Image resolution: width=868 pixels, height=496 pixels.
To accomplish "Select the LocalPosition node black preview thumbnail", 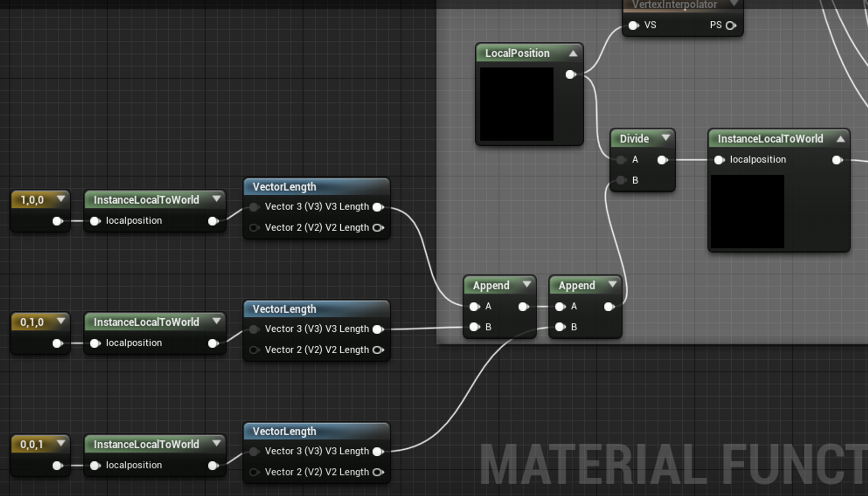I will 516,104.
